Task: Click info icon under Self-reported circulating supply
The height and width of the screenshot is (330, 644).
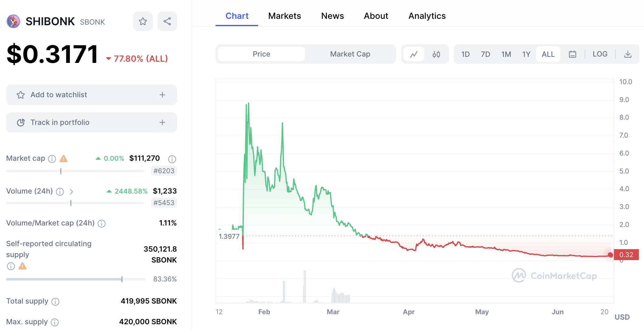Action: pyautogui.click(x=11, y=266)
